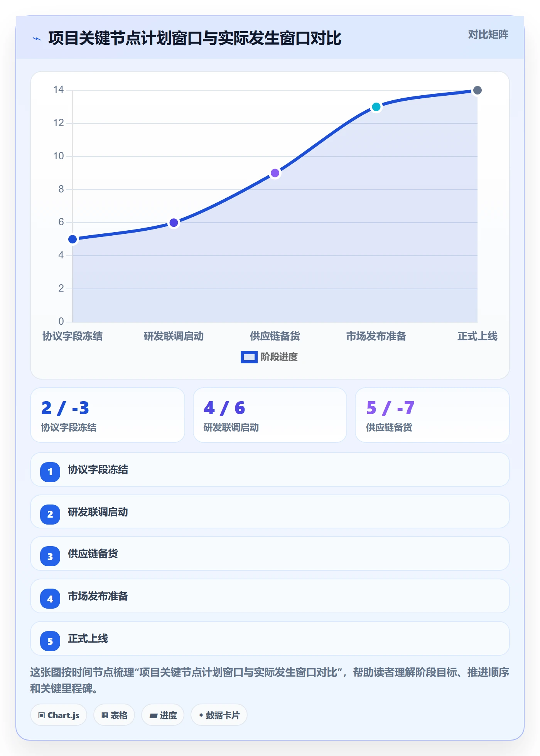Viewport: 540px width, 756px height.
Task: Click step badge 5 in the list
Action: click(50, 641)
